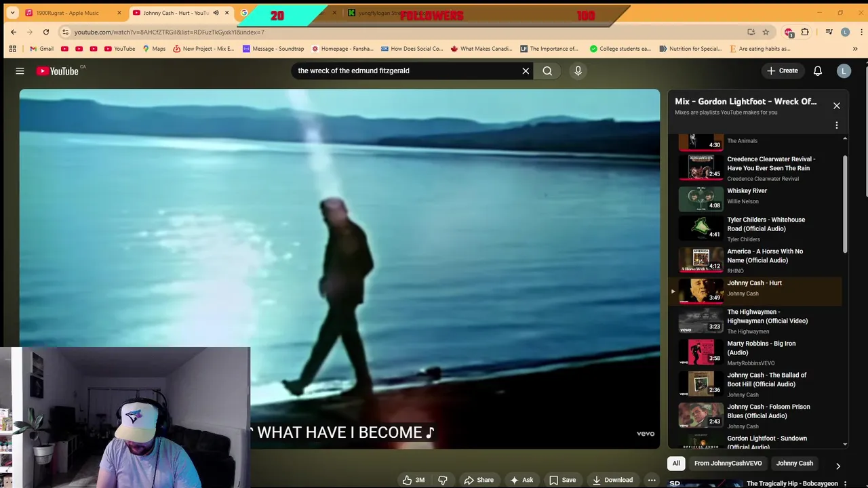The width and height of the screenshot is (868, 488).
Task: Click the playlist panel vertical scrollbar
Action: coord(845,205)
